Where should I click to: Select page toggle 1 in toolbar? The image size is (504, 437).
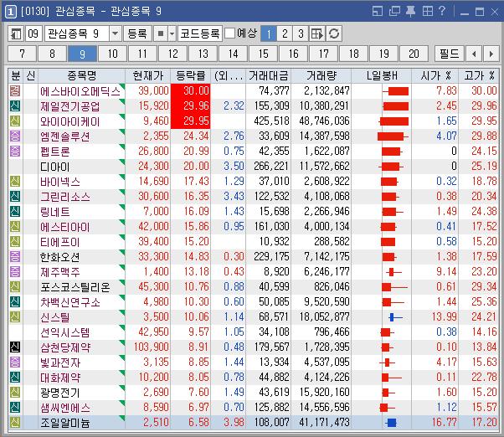pos(269,33)
